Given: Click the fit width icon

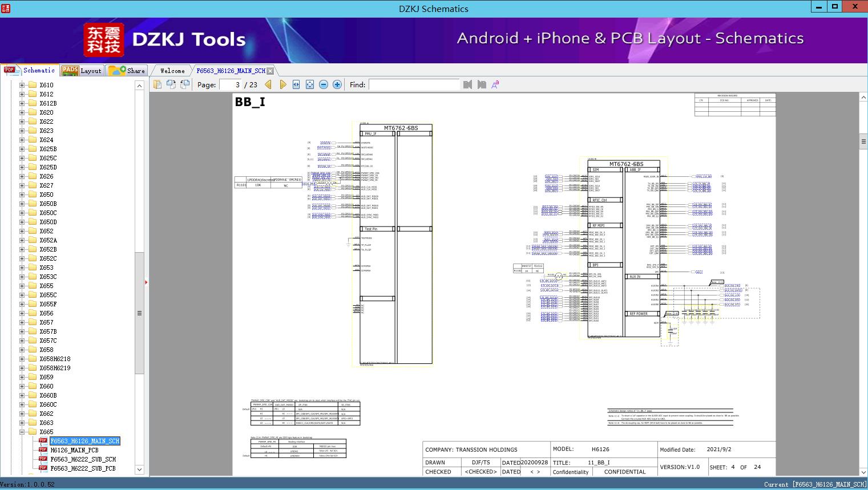Looking at the screenshot, I should (x=296, y=84).
